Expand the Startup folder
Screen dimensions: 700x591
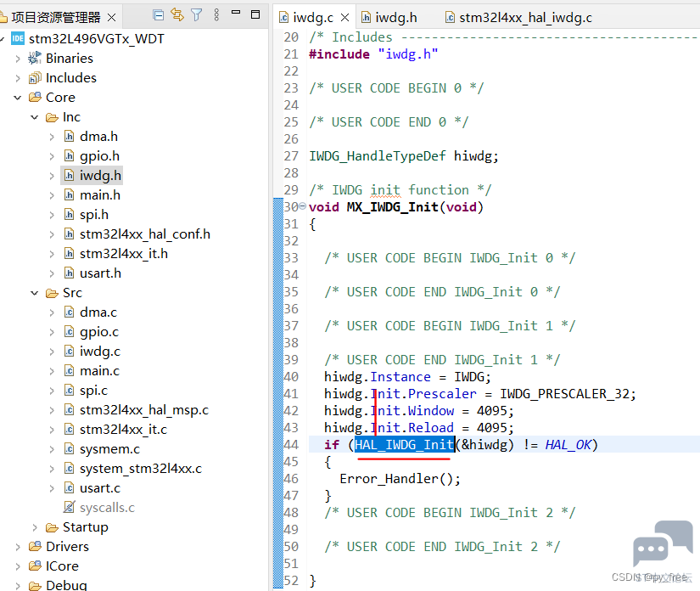35,527
